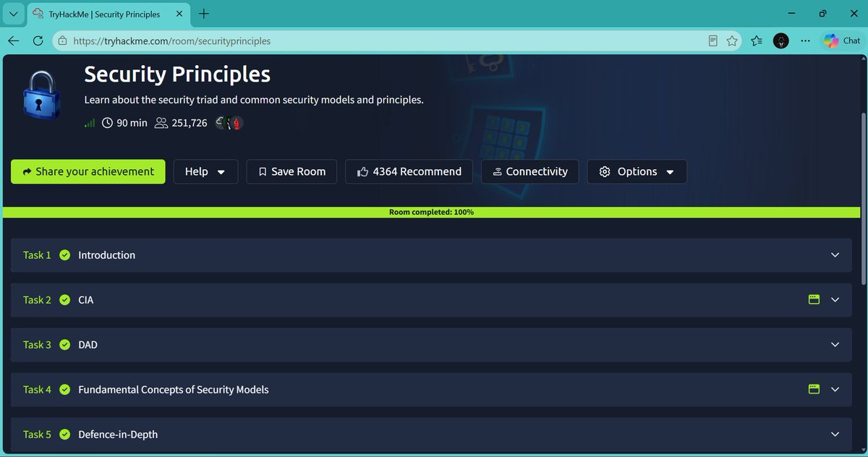Click Task 1 completed checkmark
Image resolution: width=868 pixels, height=457 pixels.
point(65,255)
